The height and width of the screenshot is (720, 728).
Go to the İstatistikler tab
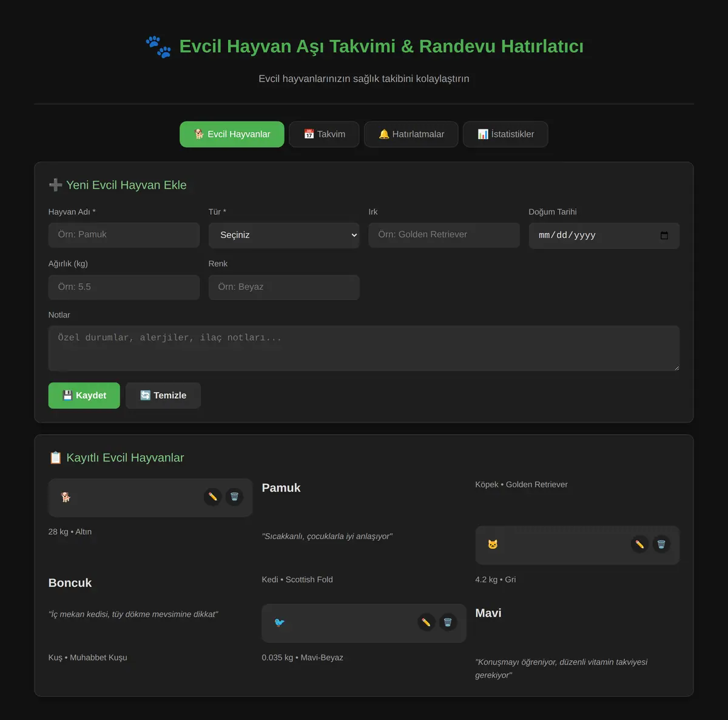(x=505, y=134)
